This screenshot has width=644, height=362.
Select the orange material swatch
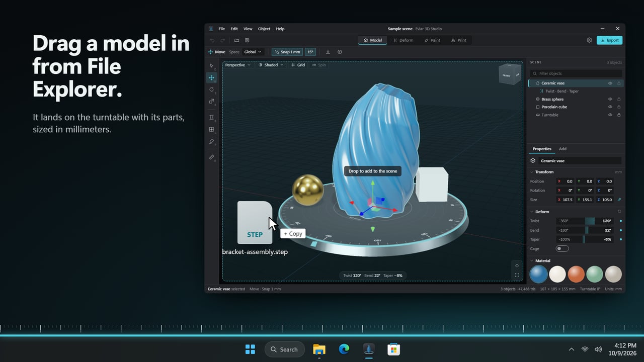pyautogui.click(x=576, y=274)
